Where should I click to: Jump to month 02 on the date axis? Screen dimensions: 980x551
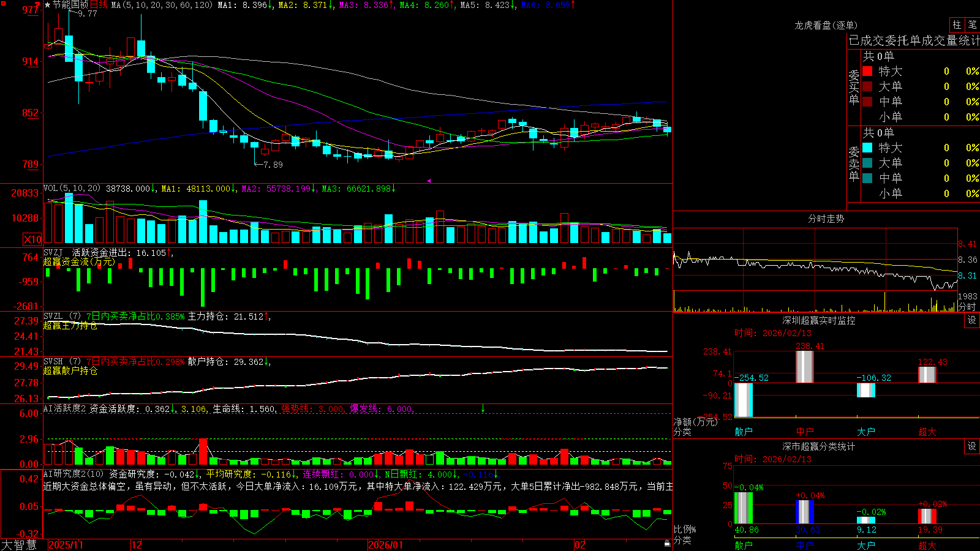[579, 545]
